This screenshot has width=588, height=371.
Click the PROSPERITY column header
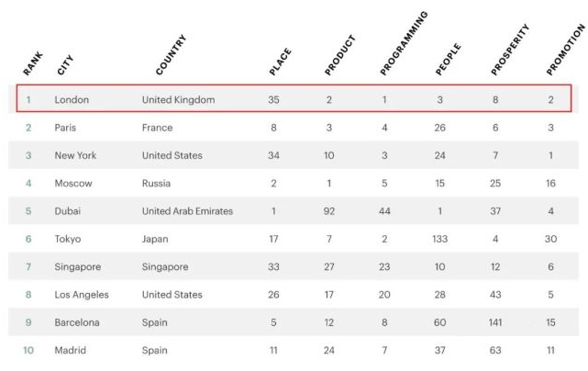[510, 50]
